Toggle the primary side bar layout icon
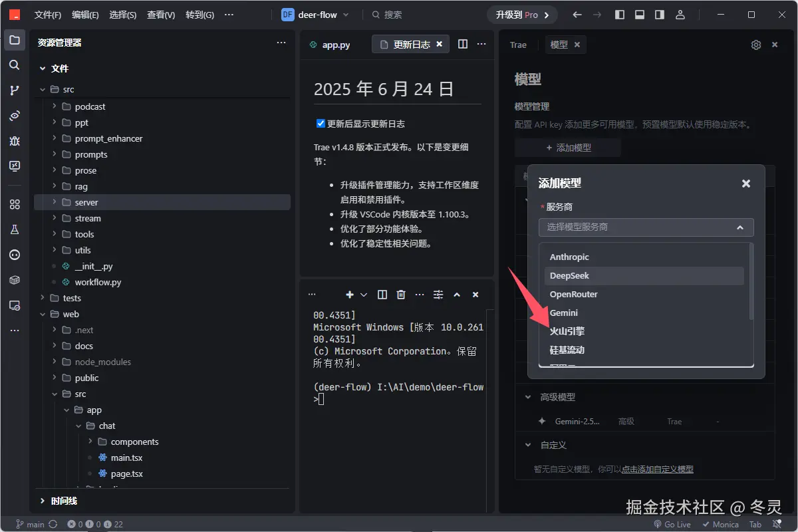Image resolution: width=798 pixels, height=532 pixels. [x=620, y=15]
